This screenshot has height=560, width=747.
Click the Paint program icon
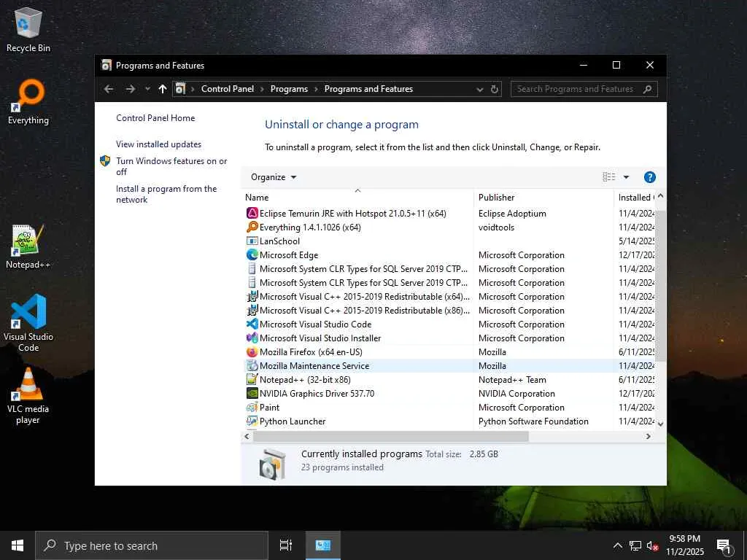[x=252, y=407]
